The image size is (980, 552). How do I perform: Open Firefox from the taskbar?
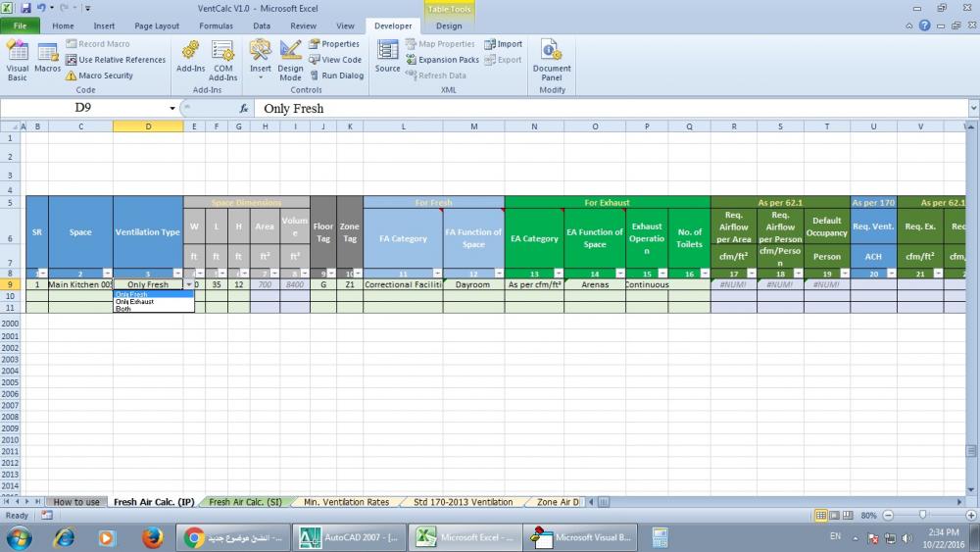click(152, 537)
